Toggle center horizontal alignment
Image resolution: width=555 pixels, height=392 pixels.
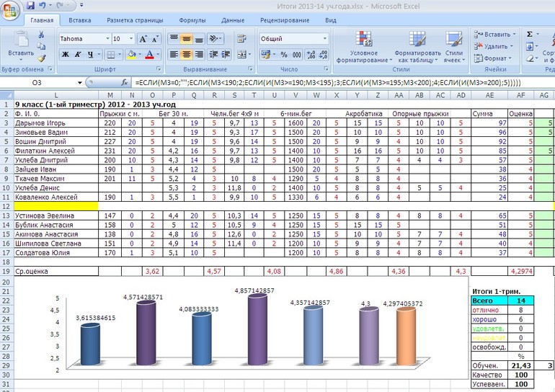click(x=186, y=55)
